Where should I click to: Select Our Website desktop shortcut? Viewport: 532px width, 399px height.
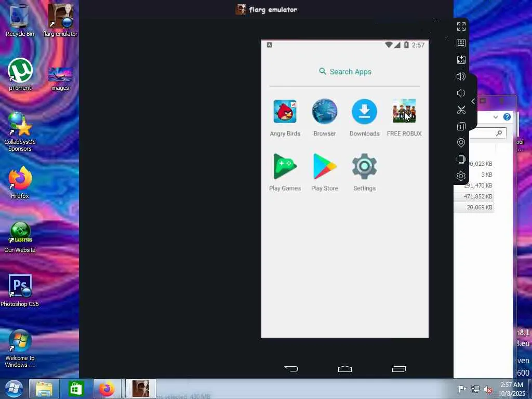[20, 237]
